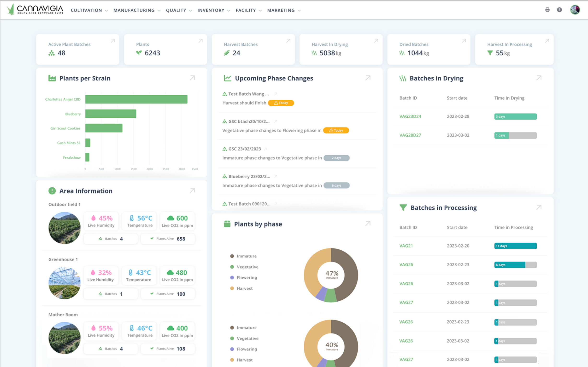The image size is (588, 367).
Task: Open Plants by phase arrow icon
Action: click(368, 224)
